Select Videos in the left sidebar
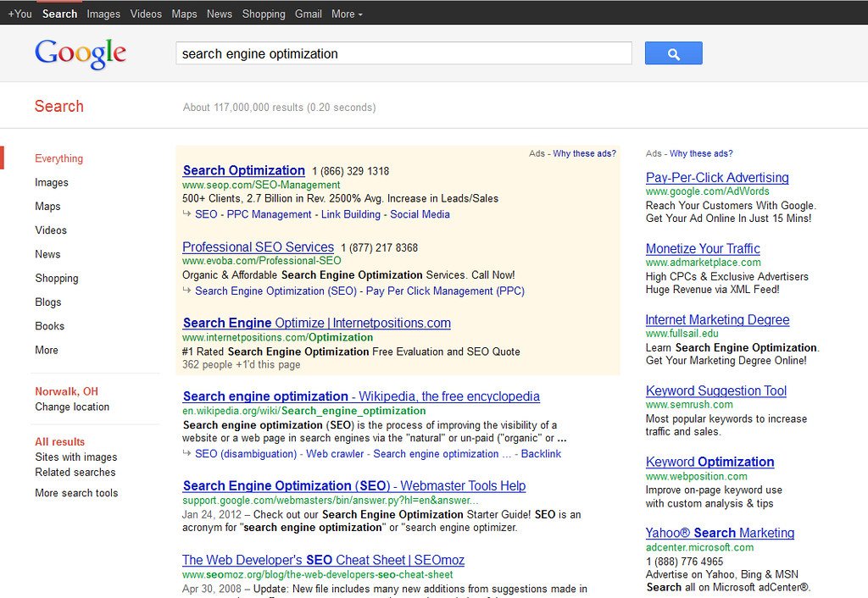This screenshot has width=868, height=598. [52, 230]
